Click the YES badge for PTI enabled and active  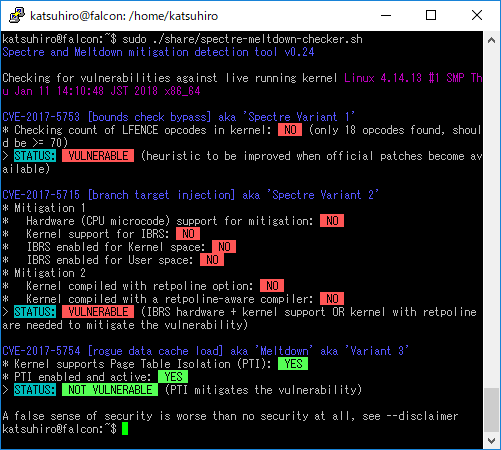click(173, 377)
